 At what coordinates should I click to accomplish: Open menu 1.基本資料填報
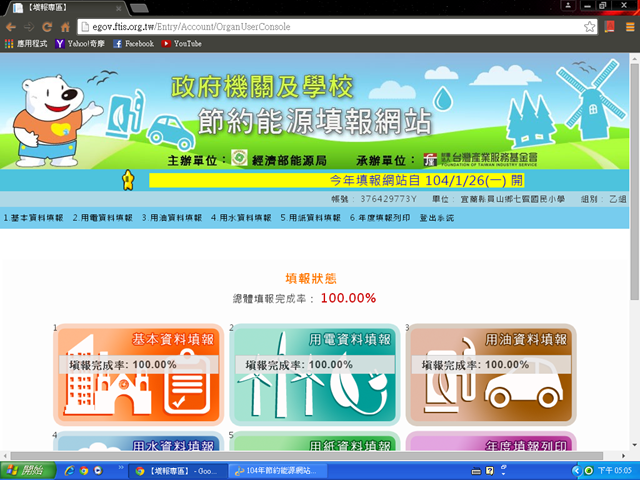[33, 218]
